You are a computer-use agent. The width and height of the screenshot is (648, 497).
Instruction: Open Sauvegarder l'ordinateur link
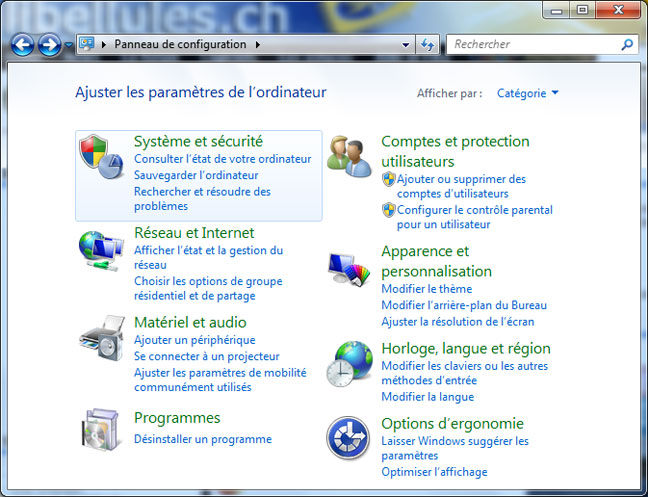(x=196, y=175)
